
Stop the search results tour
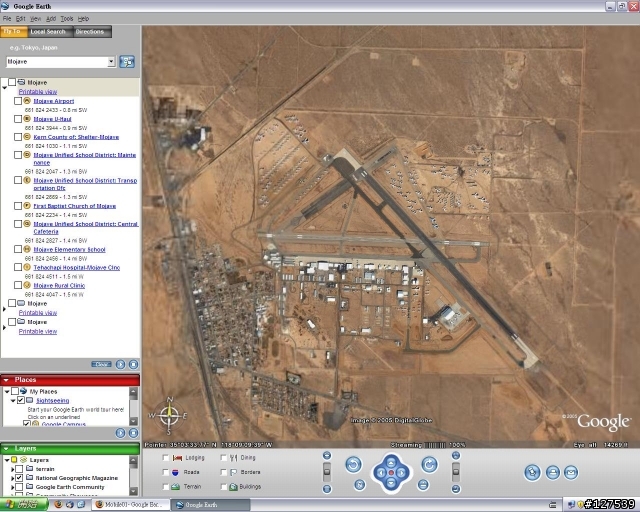(x=133, y=364)
